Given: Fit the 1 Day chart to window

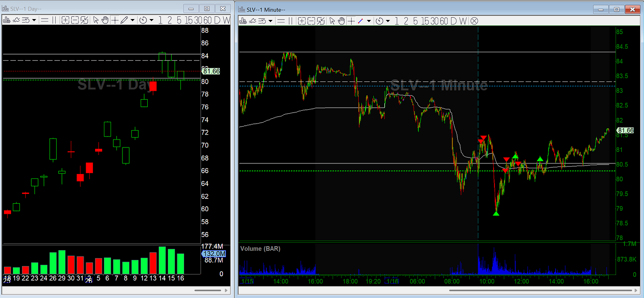Looking at the screenshot, I should click(84, 20).
